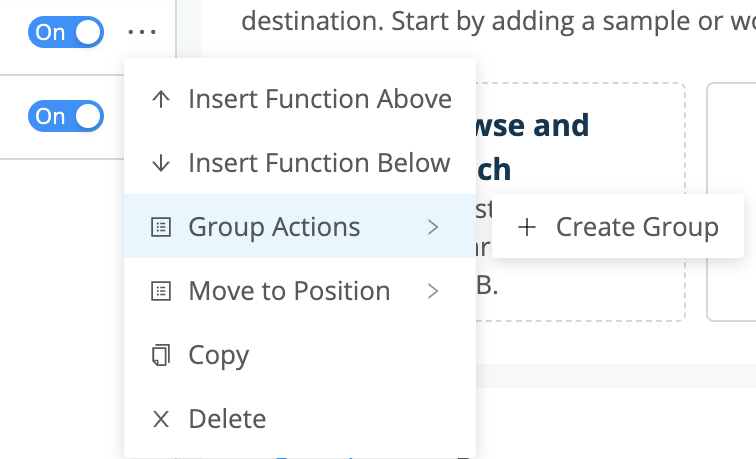
Task: Click the down arrow icon for Insert Function Below
Action: coord(160,163)
